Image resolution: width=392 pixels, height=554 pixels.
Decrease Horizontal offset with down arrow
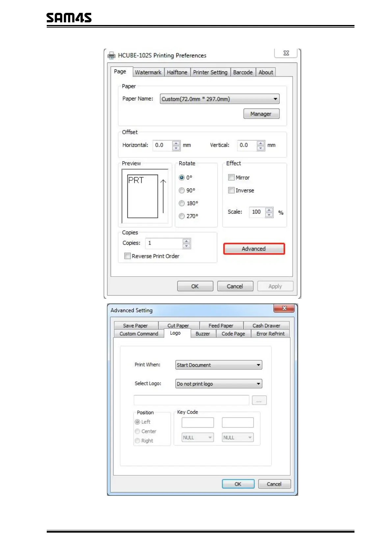tap(176, 148)
